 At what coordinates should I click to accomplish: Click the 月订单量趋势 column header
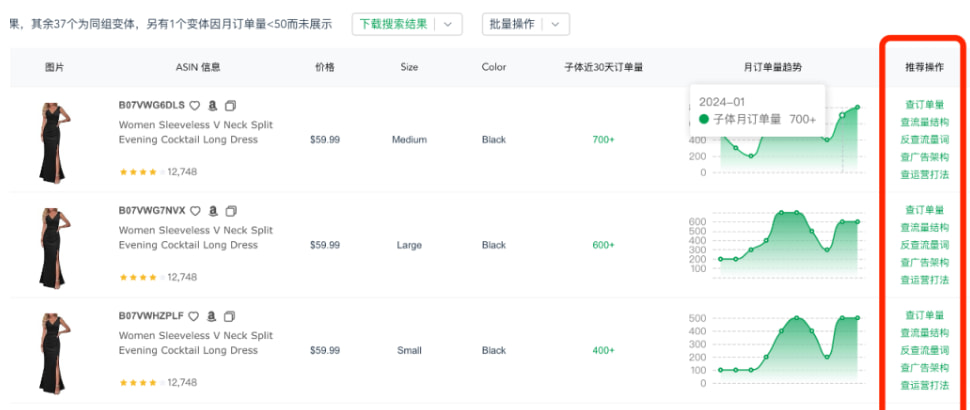coord(773,67)
